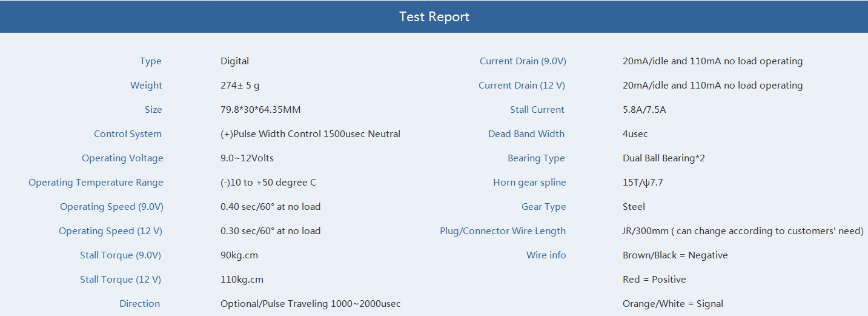This screenshot has width=868, height=316.
Task: Select the Stall Current value 5.8A/7.5A
Action: (x=644, y=110)
